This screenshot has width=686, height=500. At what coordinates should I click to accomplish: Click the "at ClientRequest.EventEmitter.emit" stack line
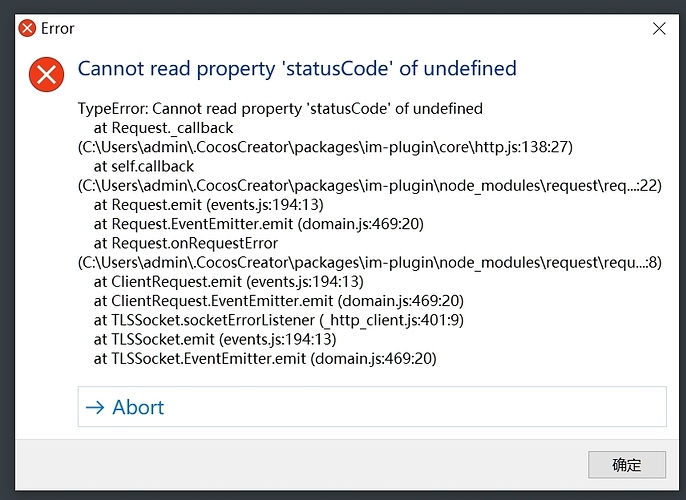click(x=272, y=300)
